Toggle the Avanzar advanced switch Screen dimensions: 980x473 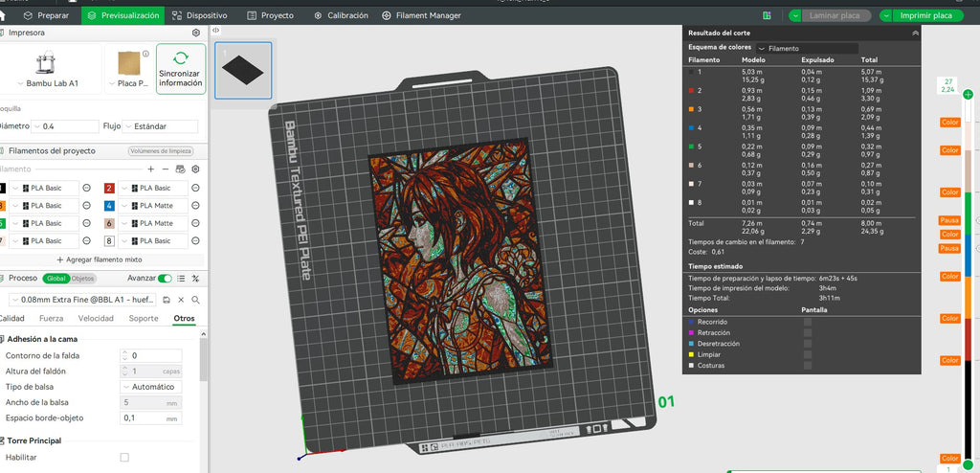165,279
